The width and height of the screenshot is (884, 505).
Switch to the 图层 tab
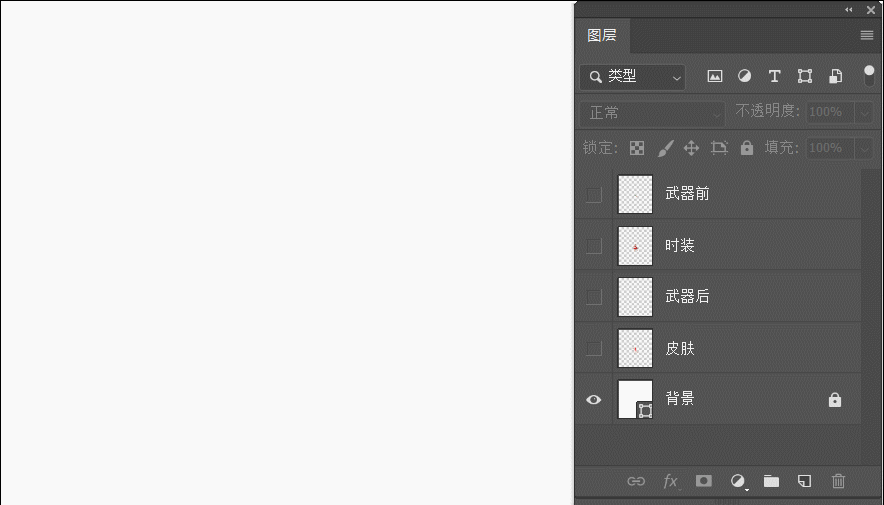(602, 36)
